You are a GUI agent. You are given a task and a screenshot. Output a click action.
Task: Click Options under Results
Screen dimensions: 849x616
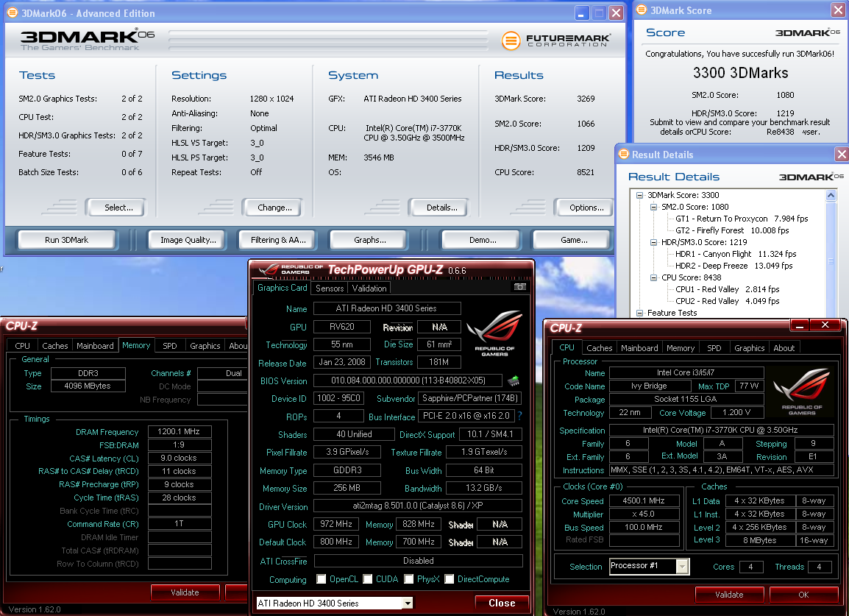tap(586, 208)
